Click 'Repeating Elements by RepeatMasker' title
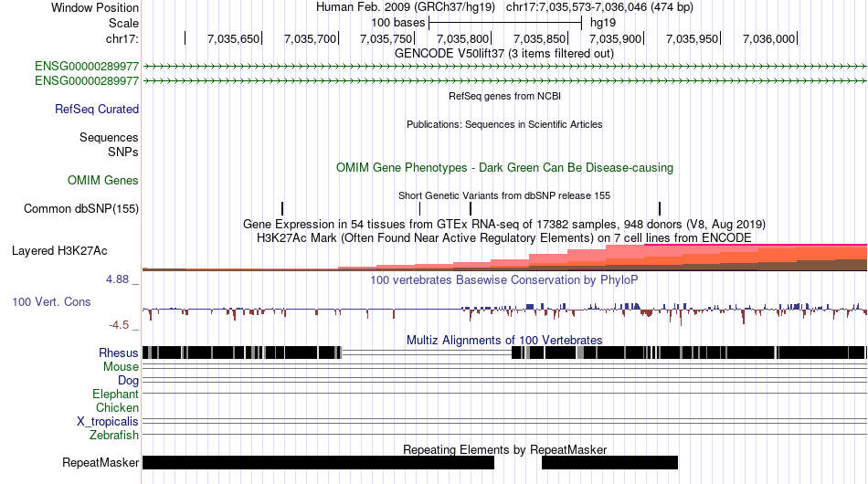The height and width of the screenshot is (484, 868). [504, 449]
